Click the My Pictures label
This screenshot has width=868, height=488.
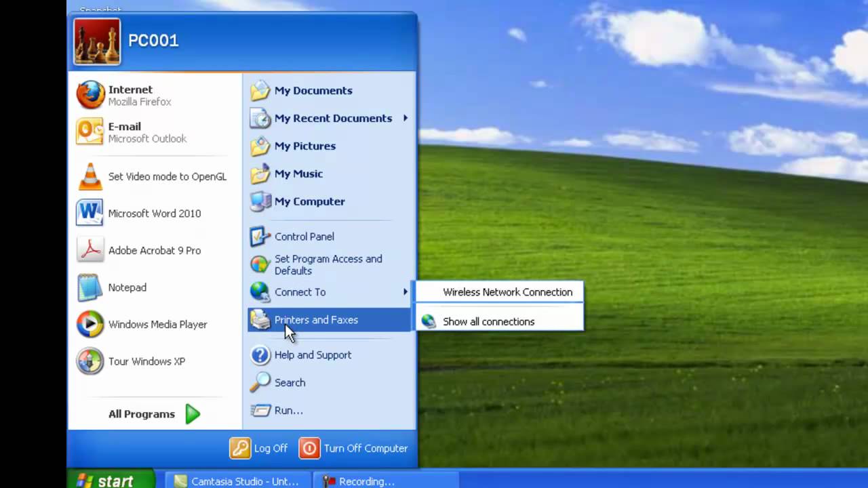click(x=305, y=146)
